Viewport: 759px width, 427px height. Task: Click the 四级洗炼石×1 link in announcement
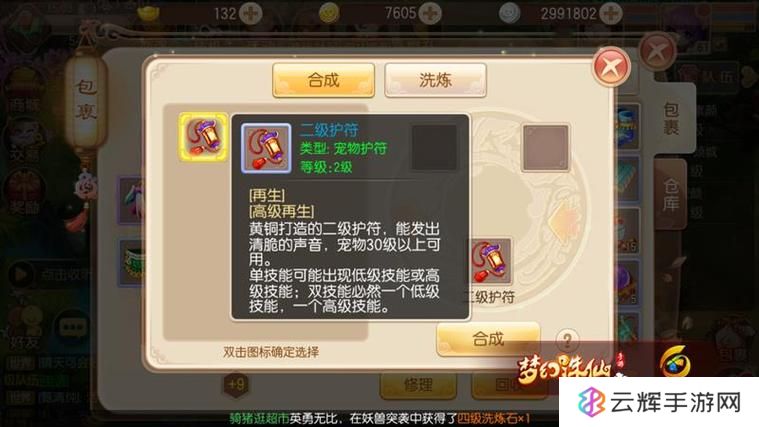point(494,418)
